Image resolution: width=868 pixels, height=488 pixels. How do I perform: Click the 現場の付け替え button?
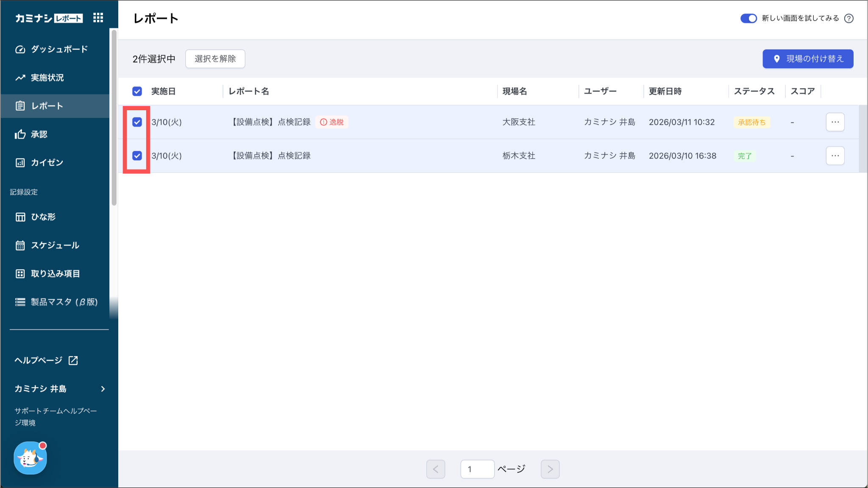(808, 59)
